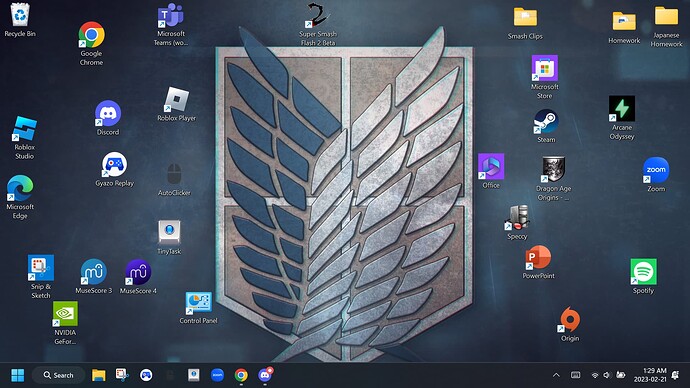Switch to Chrome in the taskbar

tap(241, 375)
